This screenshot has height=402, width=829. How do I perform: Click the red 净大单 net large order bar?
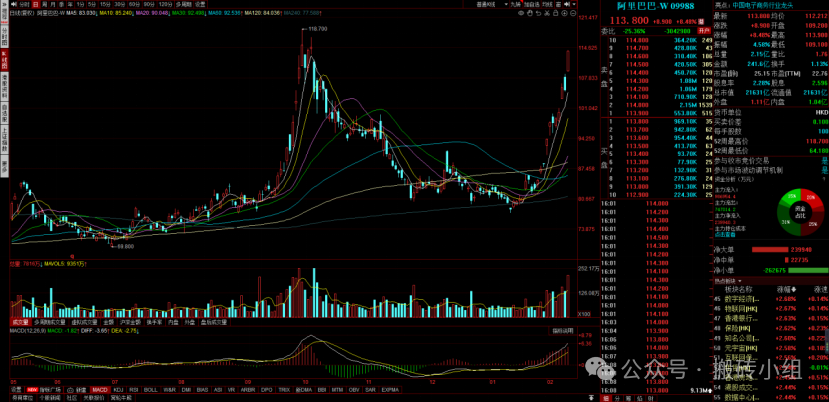coord(772,249)
